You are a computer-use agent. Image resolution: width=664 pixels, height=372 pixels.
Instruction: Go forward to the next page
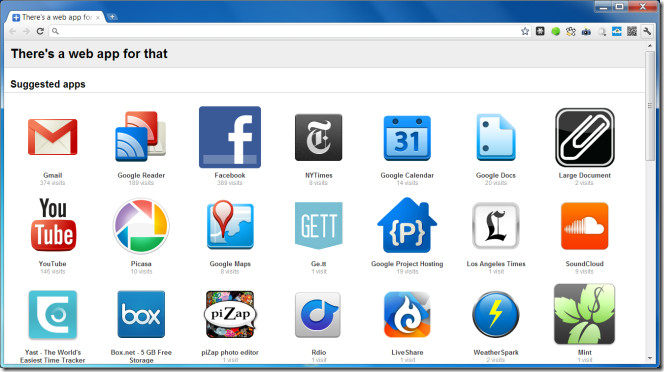click(x=26, y=31)
